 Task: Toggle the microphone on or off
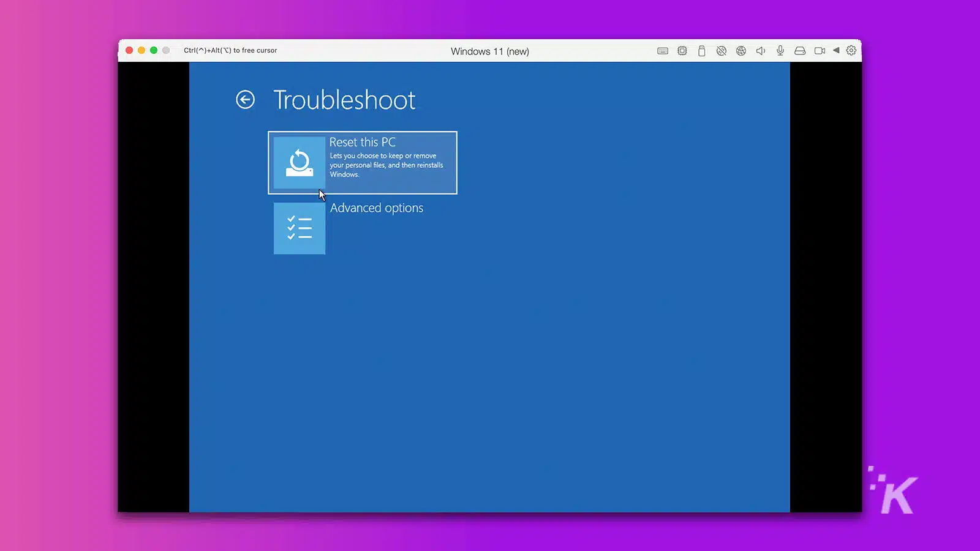[780, 51]
